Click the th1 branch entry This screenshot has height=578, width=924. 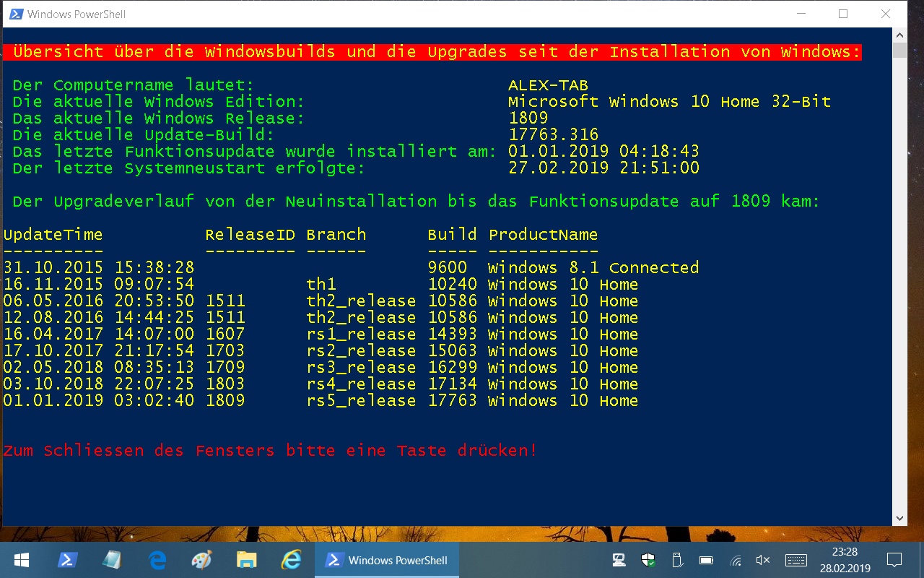point(321,285)
